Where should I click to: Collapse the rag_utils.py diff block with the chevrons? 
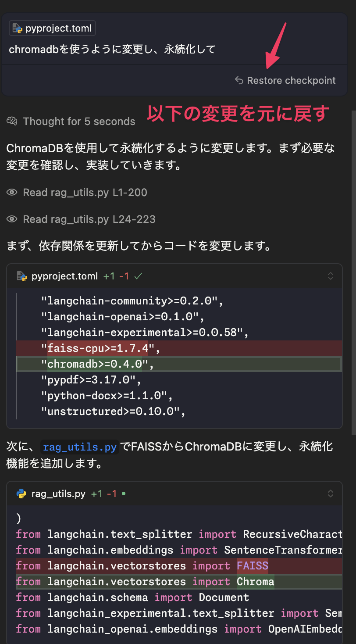331,494
